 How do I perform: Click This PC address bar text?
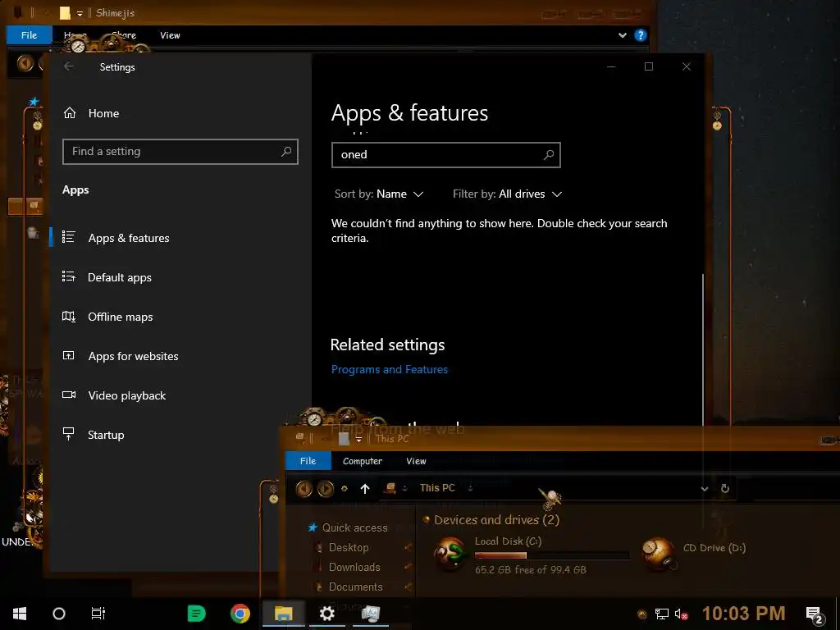[437, 487]
